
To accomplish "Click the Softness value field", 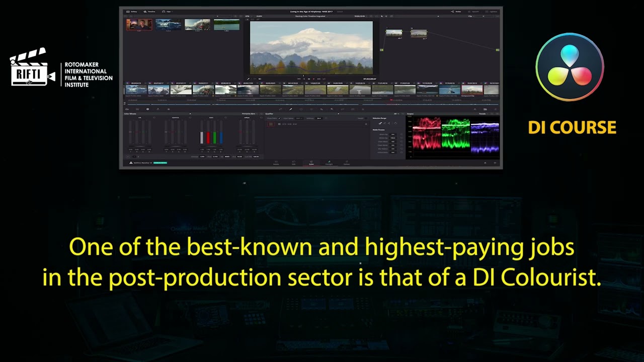I will coord(319,118).
